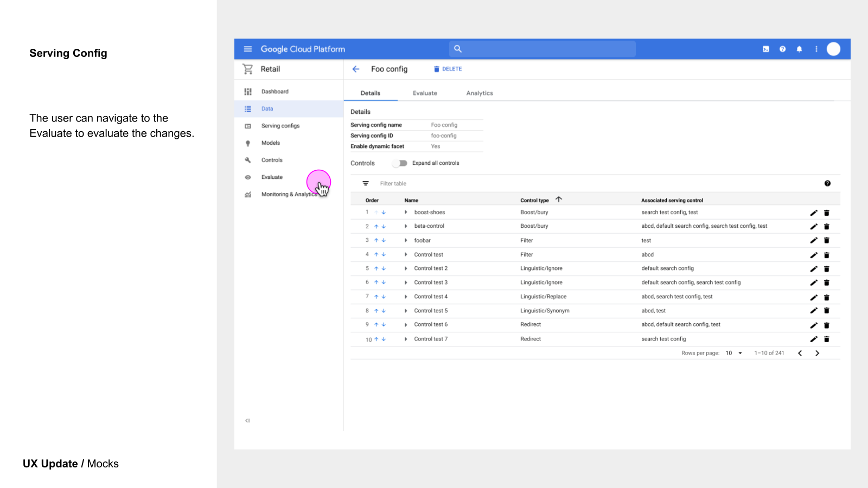The width and height of the screenshot is (868, 488).
Task: Go to previous page of controls
Action: [800, 353]
